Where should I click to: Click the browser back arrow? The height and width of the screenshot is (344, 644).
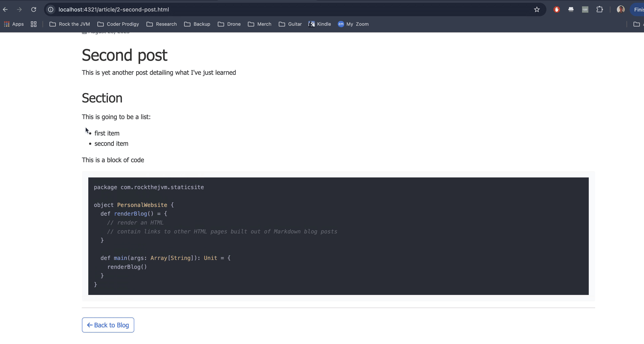(5, 9)
